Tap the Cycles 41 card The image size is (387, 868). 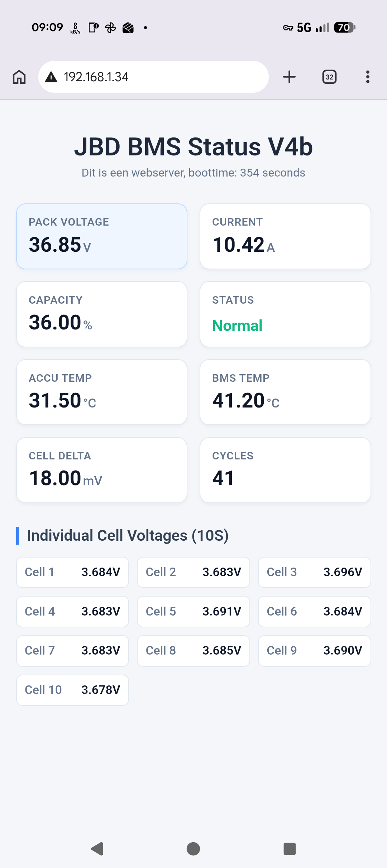(x=285, y=470)
